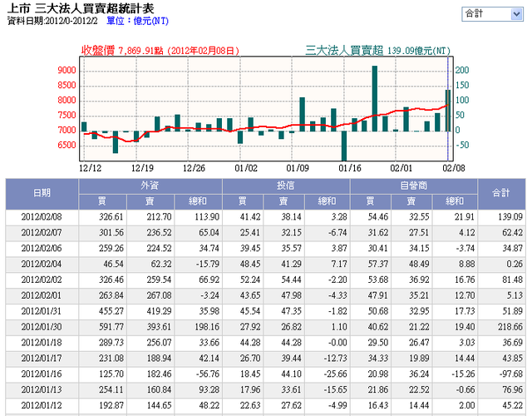Image resolution: width=532 pixels, height=416 pixels.
Task: Click the 合計 column header in the table
Action: (501, 194)
